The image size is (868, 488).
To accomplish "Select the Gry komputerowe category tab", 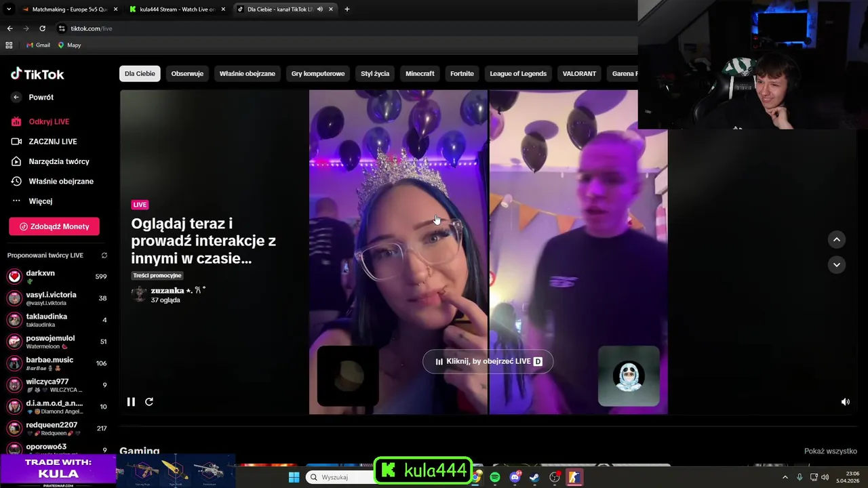I will tap(318, 73).
